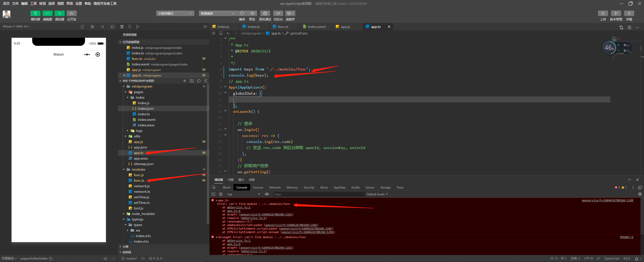Screen dimensions: 644x262
Task: Open the iPhone X device selector
Action: (16, 26)
